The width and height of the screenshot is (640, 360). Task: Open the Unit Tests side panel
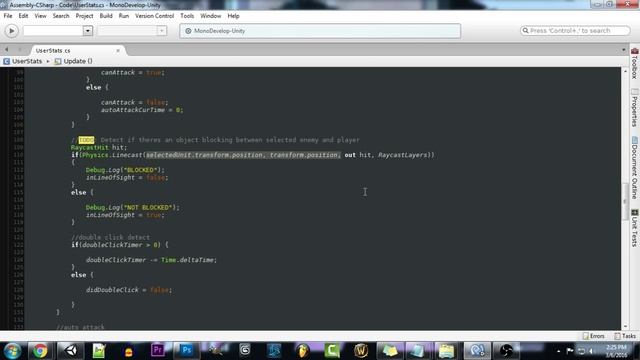point(634,228)
